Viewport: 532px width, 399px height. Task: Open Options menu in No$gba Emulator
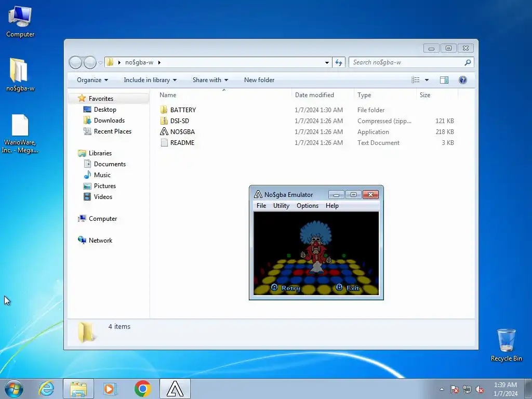coord(308,206)
